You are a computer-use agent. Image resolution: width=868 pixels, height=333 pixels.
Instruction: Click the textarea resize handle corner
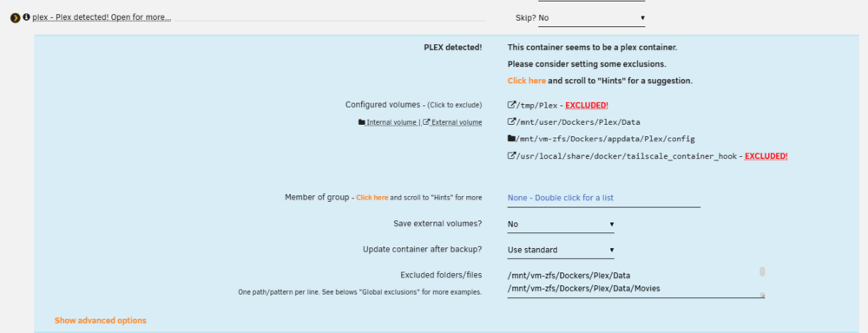tap(762, 295)
